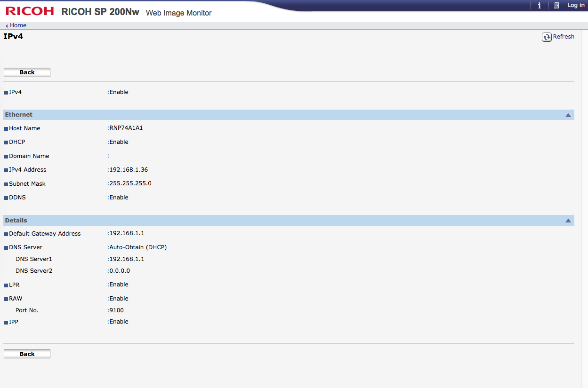The width and height of the screenshot is (588, 388).
Task: Click the DHCP label
Action: [17, 142]
